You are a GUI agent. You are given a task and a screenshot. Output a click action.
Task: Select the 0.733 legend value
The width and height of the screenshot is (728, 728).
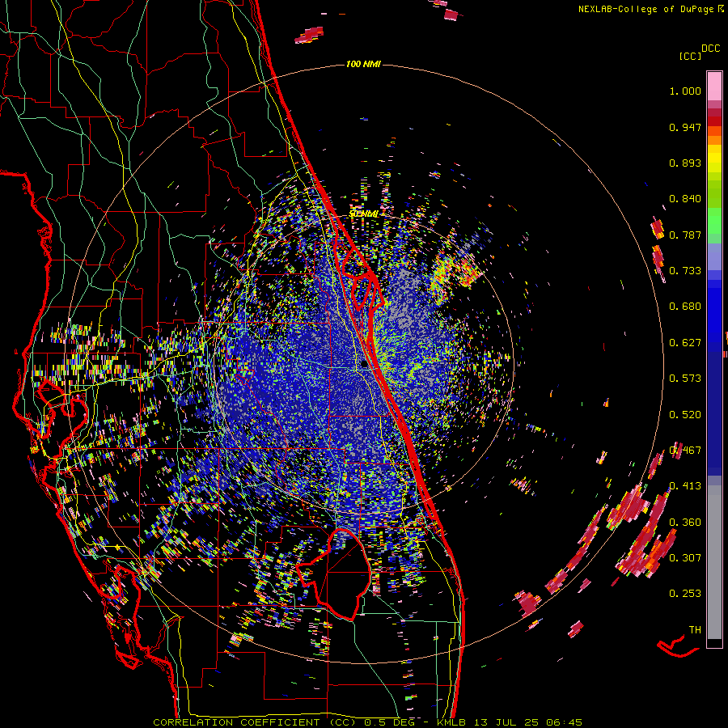[685, 271]
